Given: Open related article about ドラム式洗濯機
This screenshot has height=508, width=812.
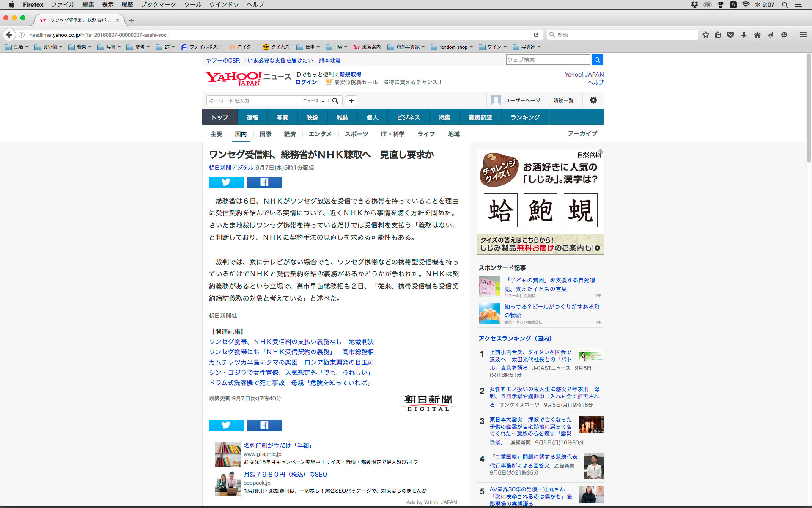Looking at the screenshot, I should [290, 383].
